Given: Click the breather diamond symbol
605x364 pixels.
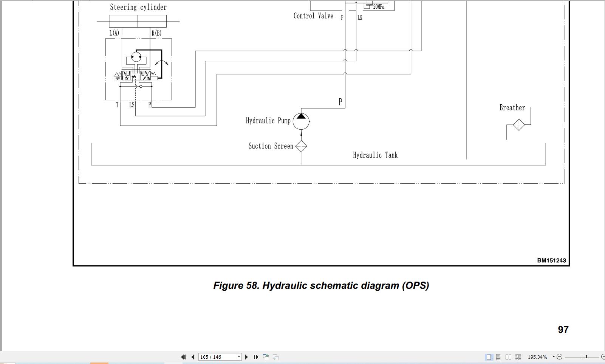Looking at the screenshot, I should coord(519,124).
